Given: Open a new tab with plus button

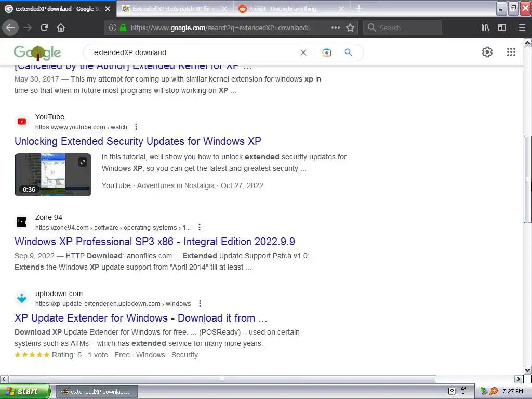Looking at the screenshot, I should click(x=358, y=8).
